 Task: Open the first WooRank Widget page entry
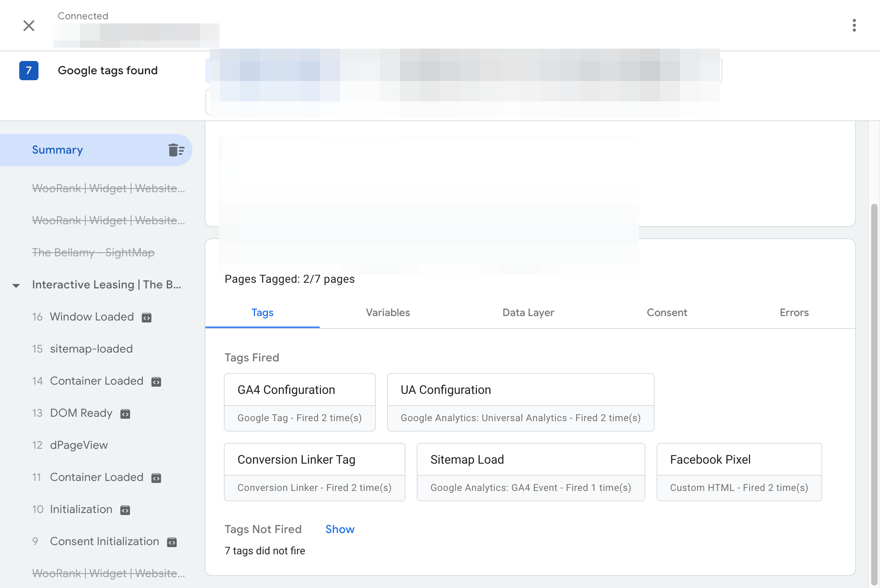pos(108,189)
